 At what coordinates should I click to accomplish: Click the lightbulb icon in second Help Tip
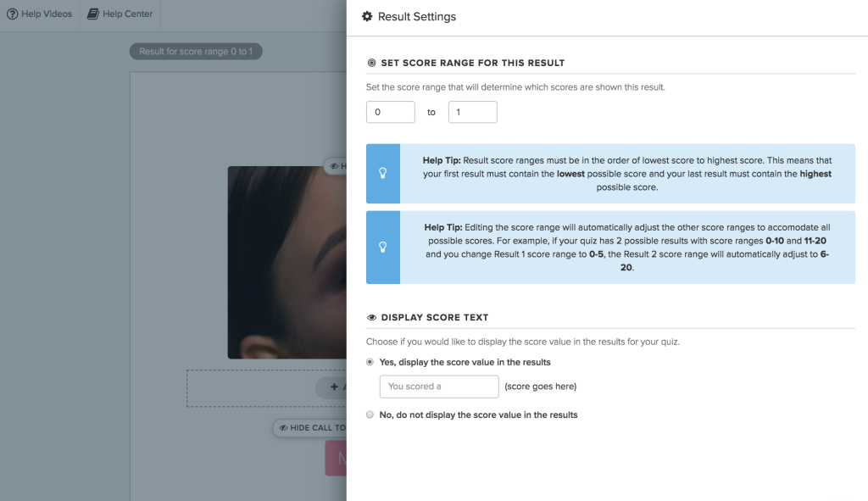[x=382, y=247]
